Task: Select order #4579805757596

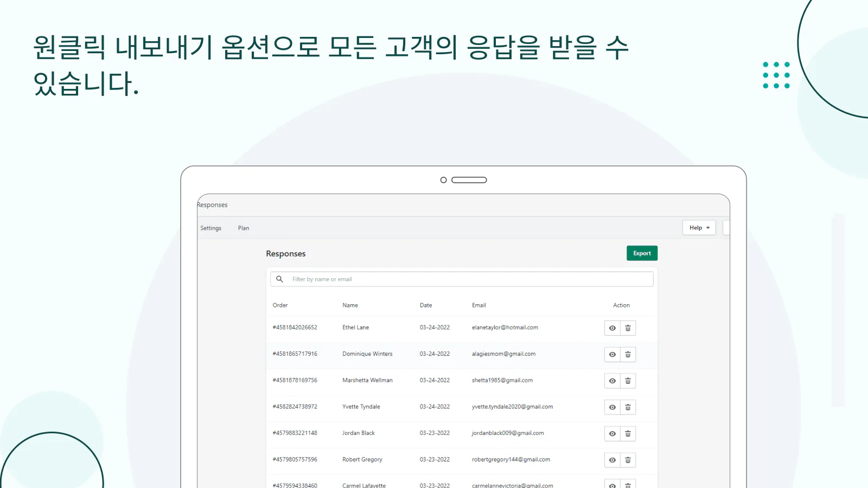Action: (295, 460)
